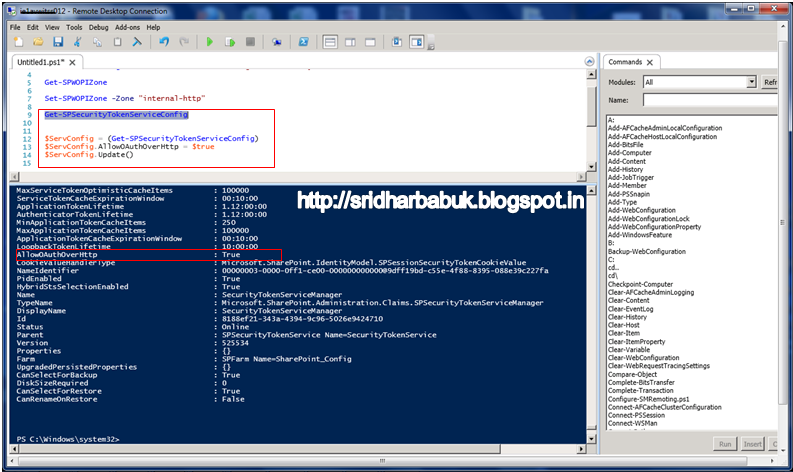Open the File menu
This screenshot has height=472, width=793.
pyautogui.click(x=15, y=27)
